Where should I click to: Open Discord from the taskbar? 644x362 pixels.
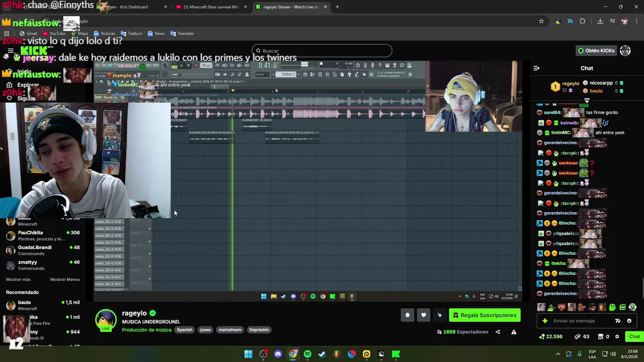(x=278, y=354)
